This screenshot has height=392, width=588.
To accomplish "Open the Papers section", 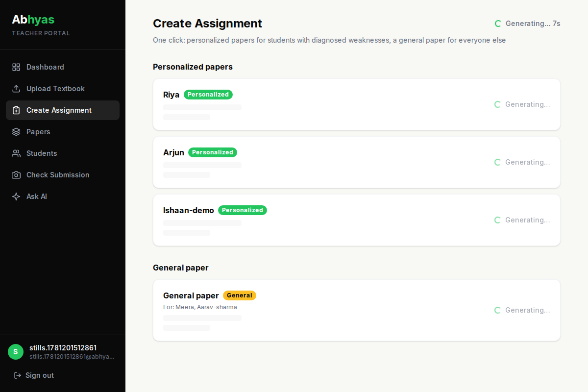I will (x=63, y=132).
